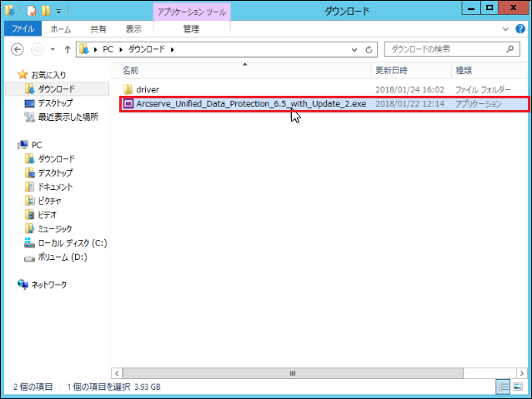
Task: Click the アプリケーション type cell
Action: 479,104
